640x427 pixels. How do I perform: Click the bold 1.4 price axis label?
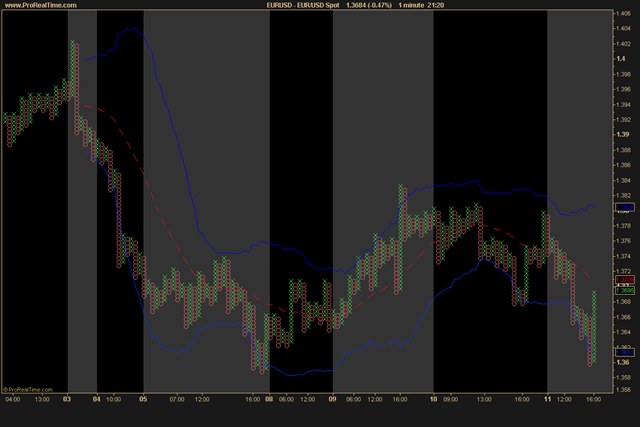coord(621,59)
